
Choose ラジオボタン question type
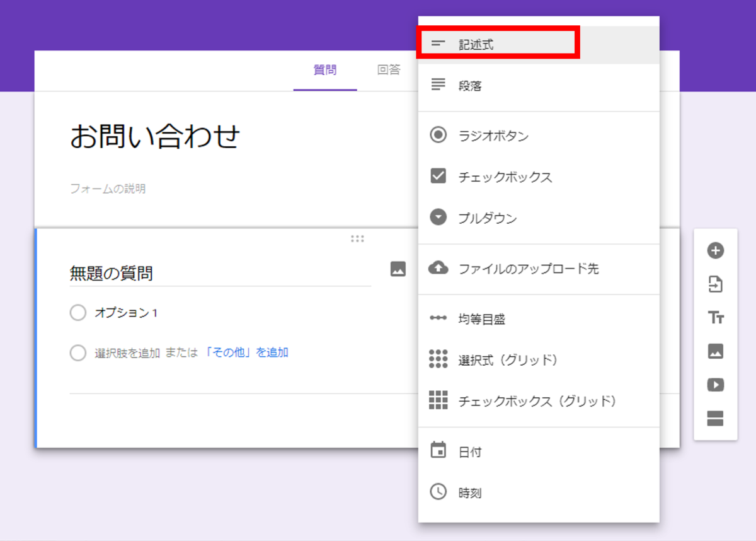[x=539, y=136]
